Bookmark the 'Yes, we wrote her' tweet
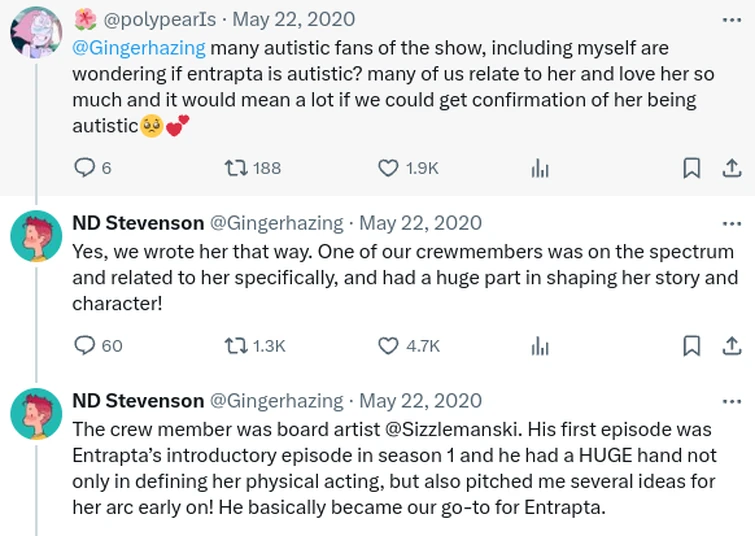 click(x=691, y=345)
